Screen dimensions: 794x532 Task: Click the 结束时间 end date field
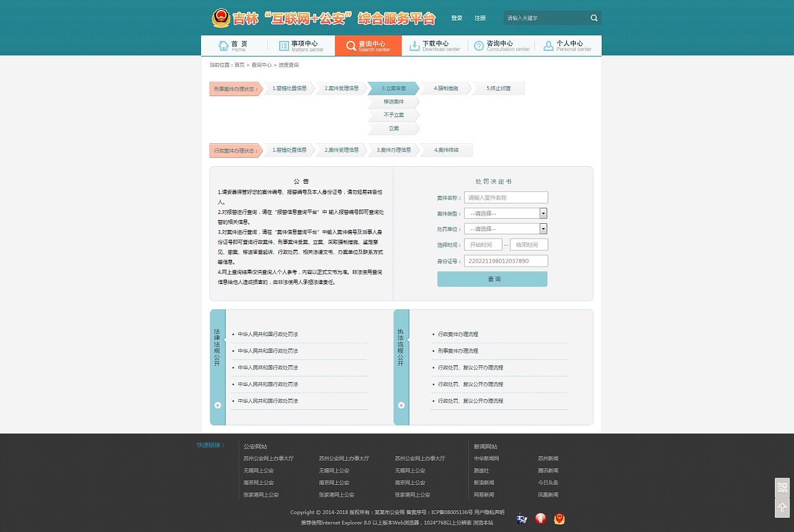click(529, 244)
